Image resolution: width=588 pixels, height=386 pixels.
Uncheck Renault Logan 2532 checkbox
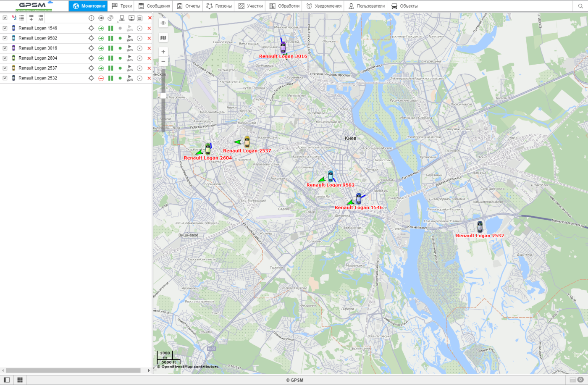5,78
